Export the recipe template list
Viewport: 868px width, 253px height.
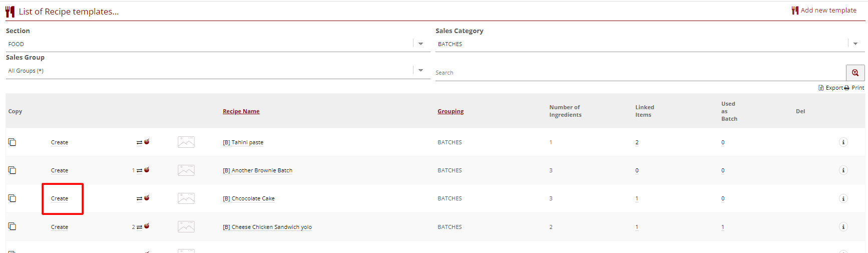coord(831,88)
